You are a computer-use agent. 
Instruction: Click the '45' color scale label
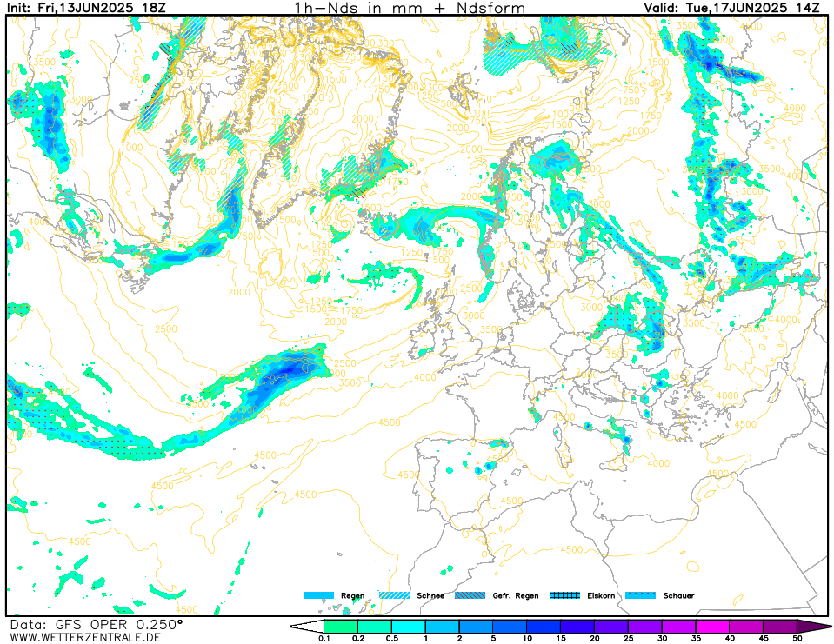click(x=764, y=639)
